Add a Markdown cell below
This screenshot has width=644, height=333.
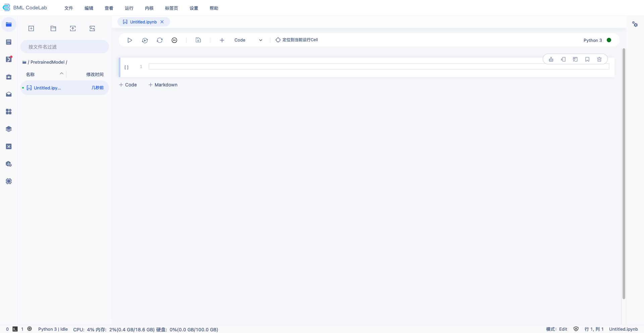tap(163, 85)
